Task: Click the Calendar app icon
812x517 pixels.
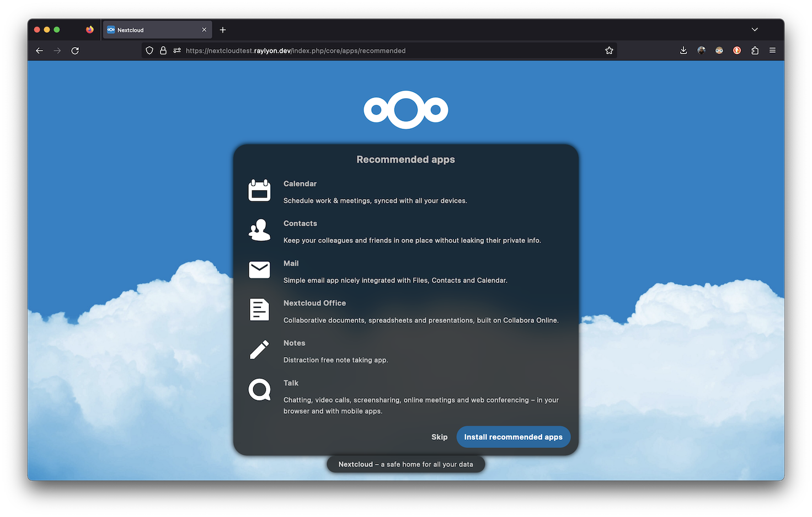Action: (x=259, y=190)
